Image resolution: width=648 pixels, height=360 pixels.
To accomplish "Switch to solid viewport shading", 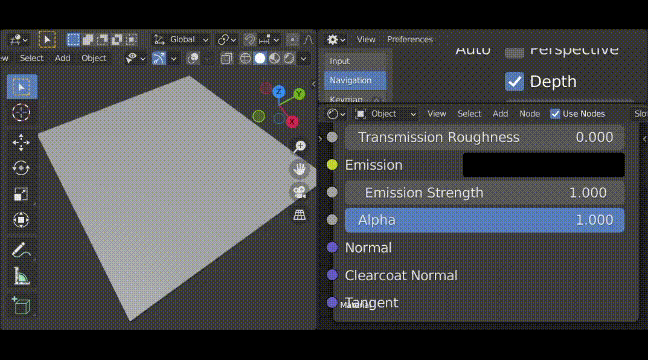I will click(260, 58).
